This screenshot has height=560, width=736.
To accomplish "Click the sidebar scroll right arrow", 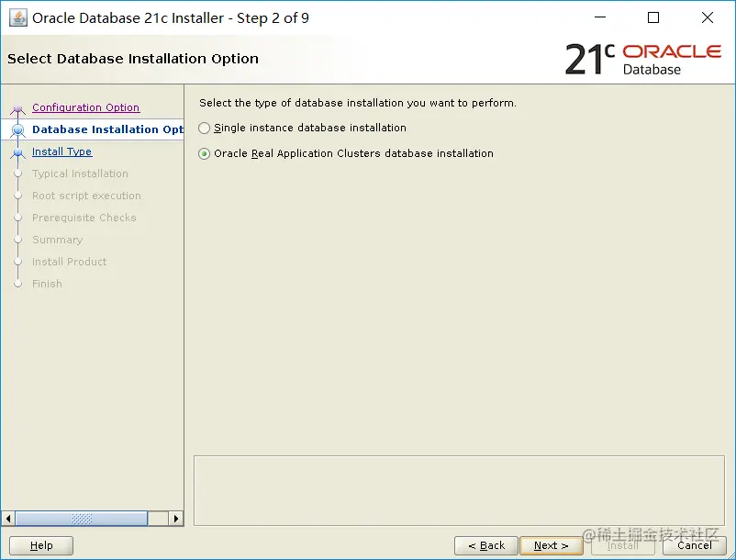I will point(176,519).
